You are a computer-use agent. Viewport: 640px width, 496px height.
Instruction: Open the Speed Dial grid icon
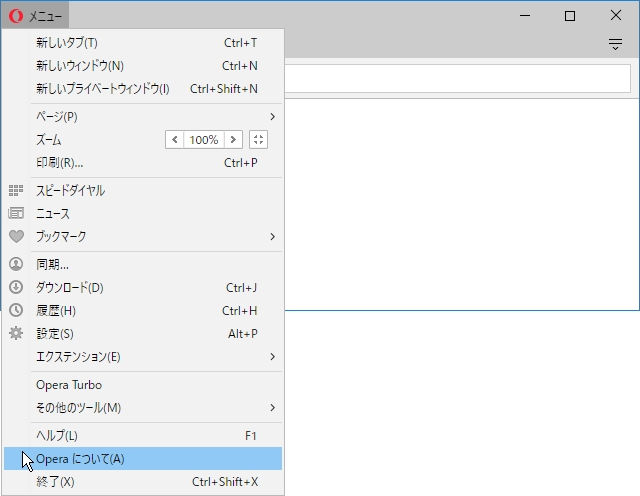point(16,190)
